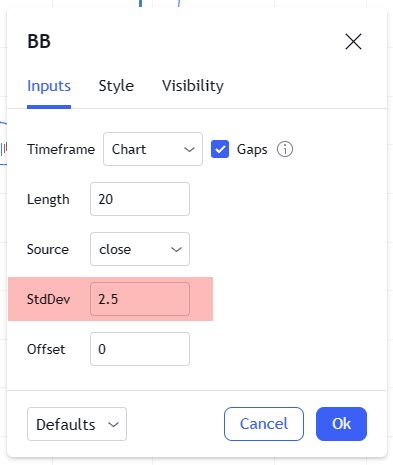Open the Defaults dropdown menu
Viewport: 393px width, 465px height.
tap(77, 424)
